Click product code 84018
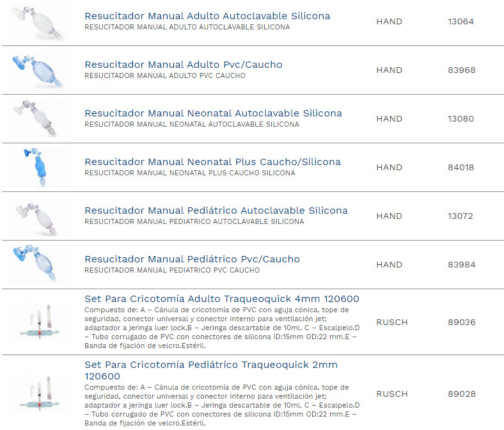Image resolution: width=504 pixels, height=430 pixels. coord(461,168)
